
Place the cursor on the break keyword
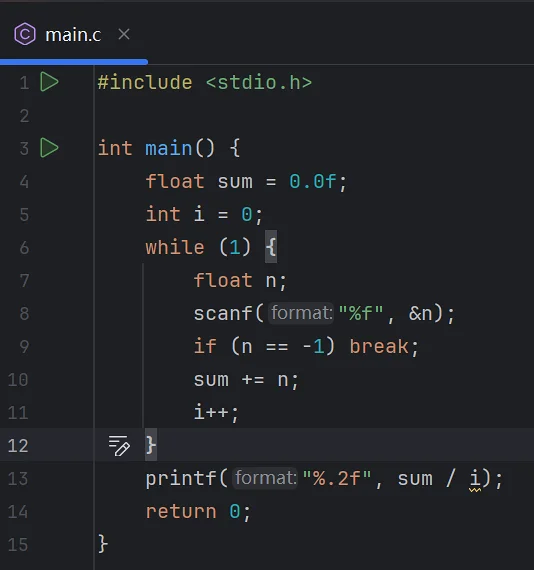tap(380, 346)
